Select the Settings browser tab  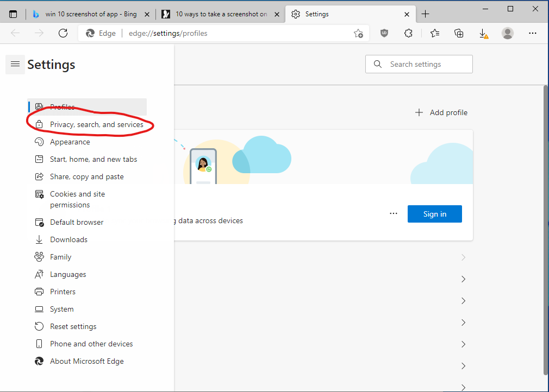[x=350, y=14]
